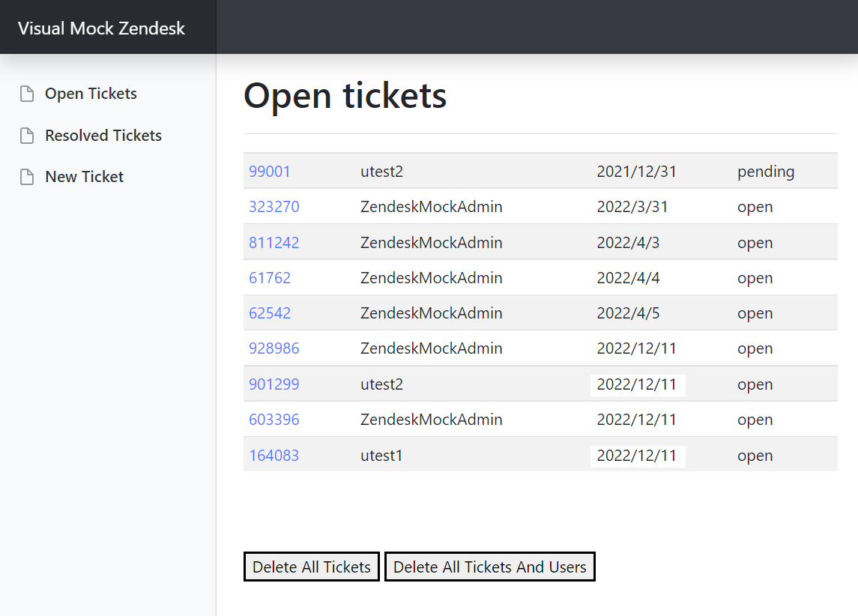Click the document icon beside New Ticket
Screen dimensions: 858x616
27,177
